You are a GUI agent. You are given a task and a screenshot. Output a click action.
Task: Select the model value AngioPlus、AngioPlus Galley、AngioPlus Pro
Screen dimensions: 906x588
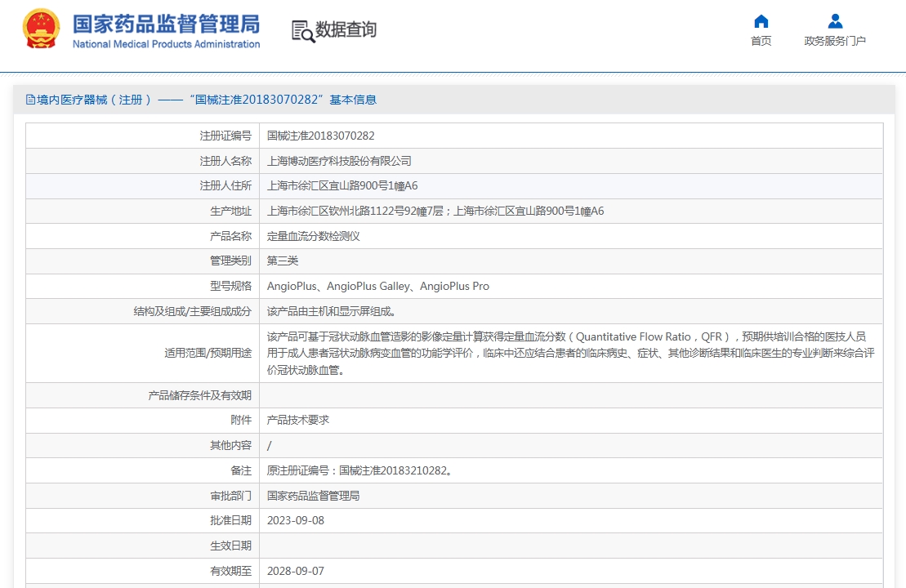(378, 287)
